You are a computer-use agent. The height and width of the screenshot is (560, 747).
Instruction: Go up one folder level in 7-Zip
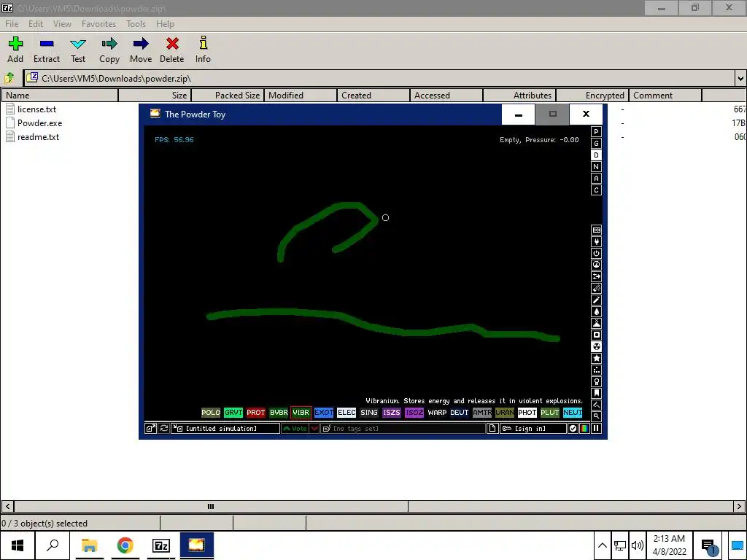coord(9,78)
